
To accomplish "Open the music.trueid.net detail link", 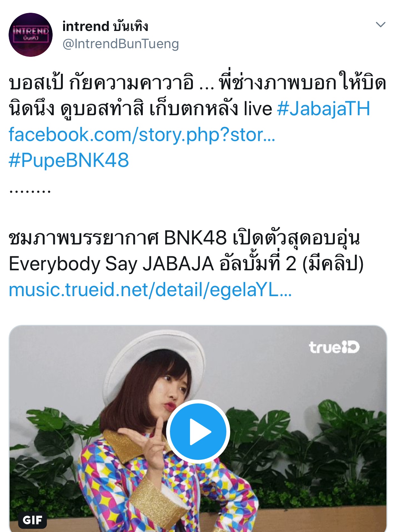I will (x=150, y=290).
